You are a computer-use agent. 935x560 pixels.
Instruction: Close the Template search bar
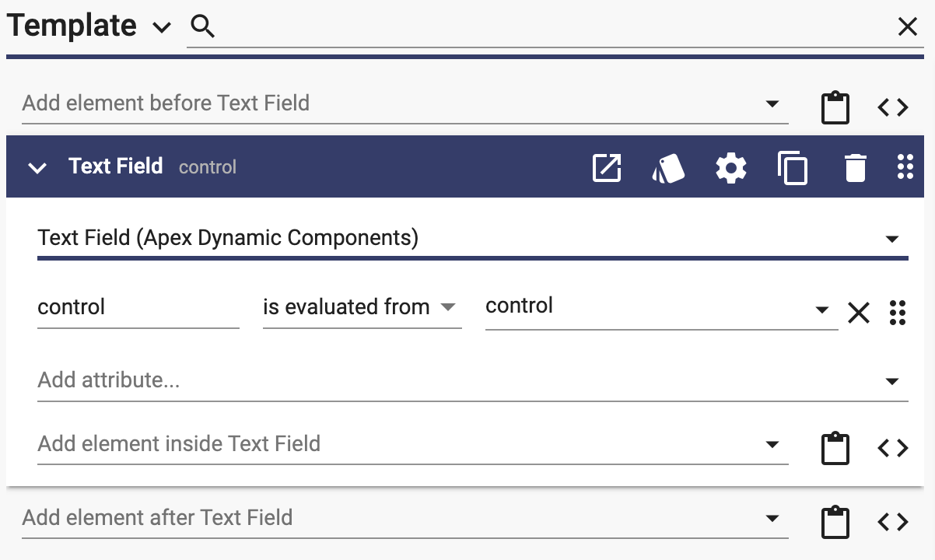(908, 27)
